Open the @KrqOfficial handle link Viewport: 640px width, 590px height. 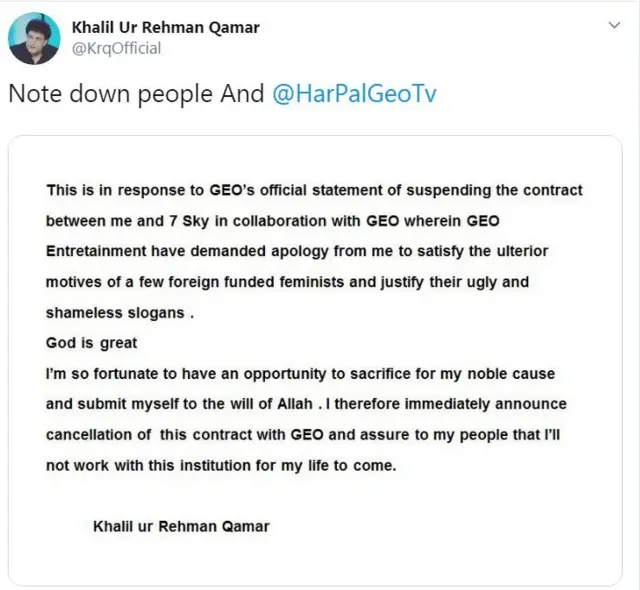(116, 48)
